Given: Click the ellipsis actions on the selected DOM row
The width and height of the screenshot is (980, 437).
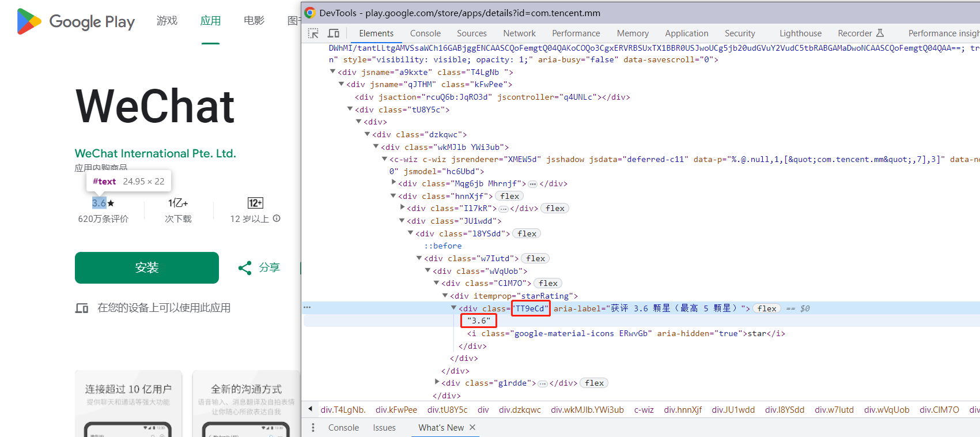Looking at the screenshot, I should (307, 308).
